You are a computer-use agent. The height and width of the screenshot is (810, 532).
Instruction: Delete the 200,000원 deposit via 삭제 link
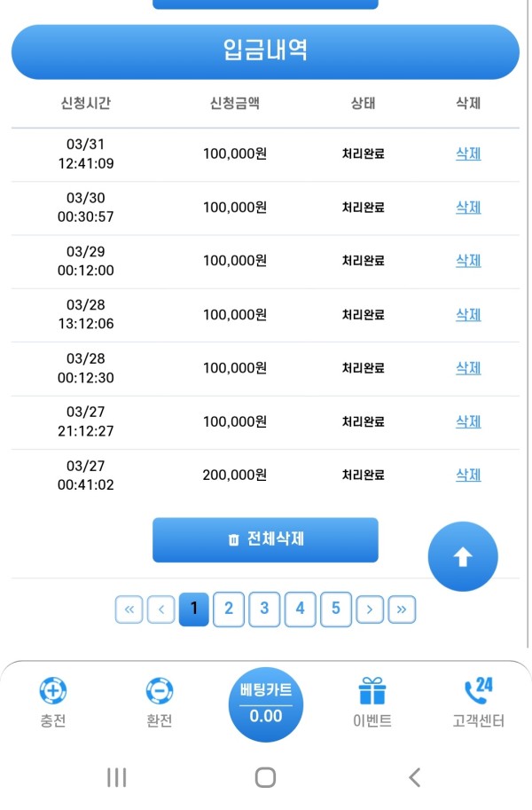(467, 475)
